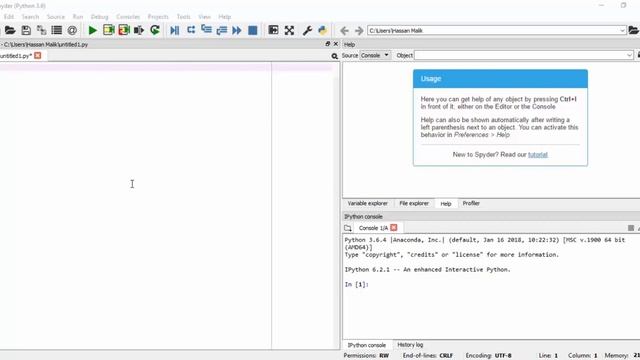Undock the editor pane
This screenshot has height=360, width=640.
click(327, 44)
